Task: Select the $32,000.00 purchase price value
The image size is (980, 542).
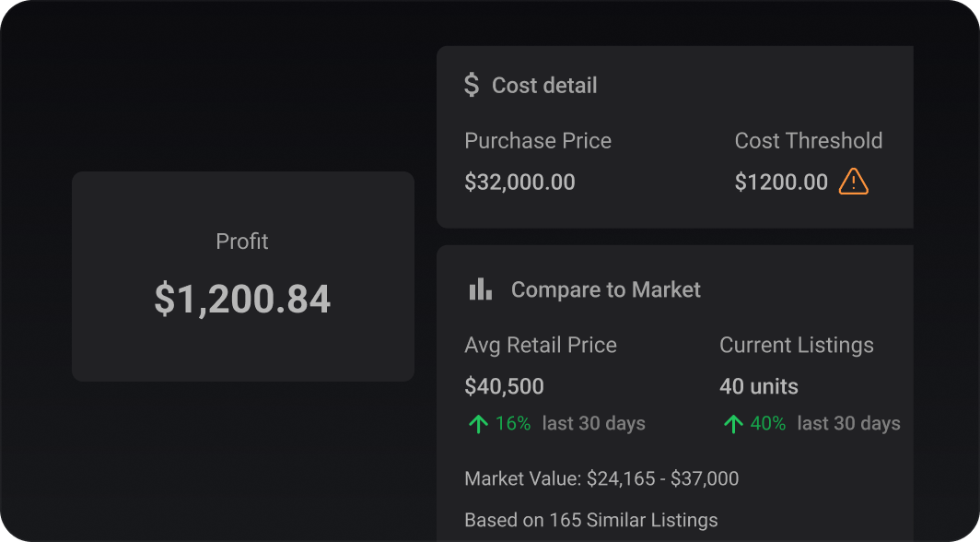Action: [x=520, y=182]
